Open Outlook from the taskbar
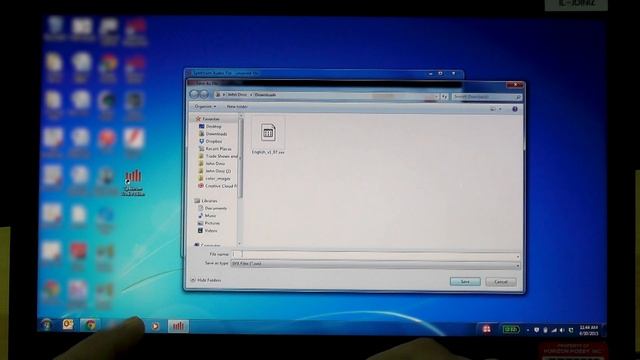 (68, 325)
